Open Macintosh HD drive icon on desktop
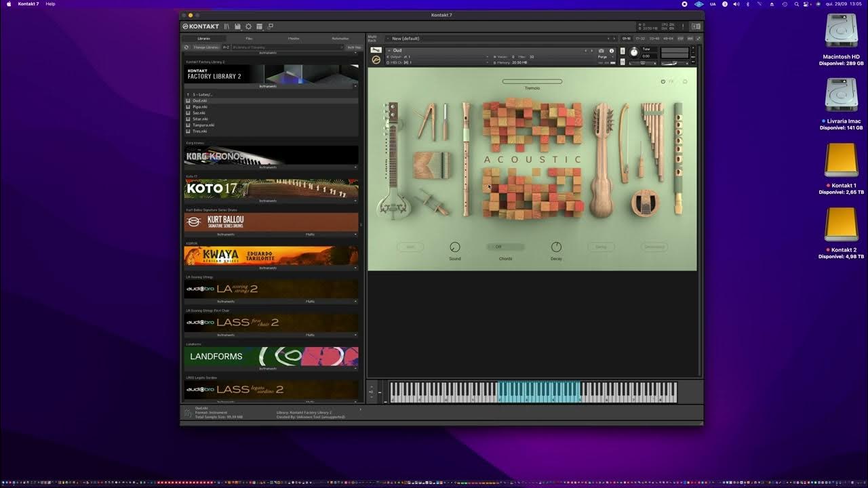The width and height of the screenshot is (868, 488). click(x=842, y=32)
